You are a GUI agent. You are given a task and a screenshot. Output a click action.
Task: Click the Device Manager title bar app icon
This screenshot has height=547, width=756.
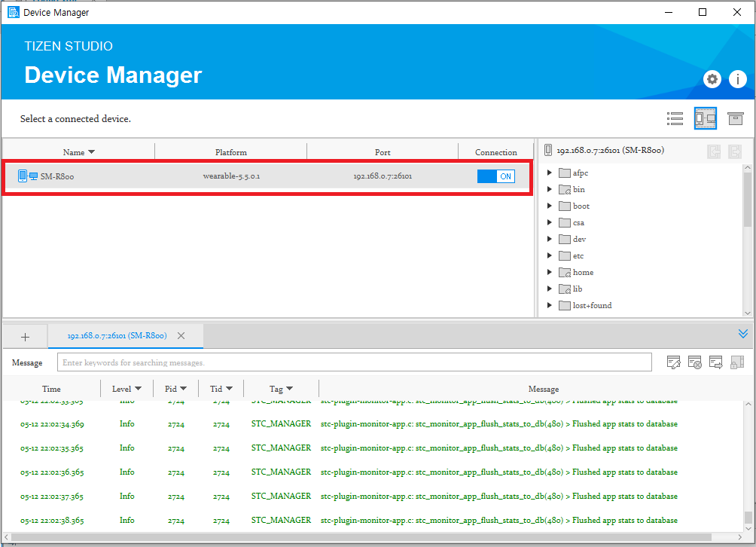tap(14, 12)
